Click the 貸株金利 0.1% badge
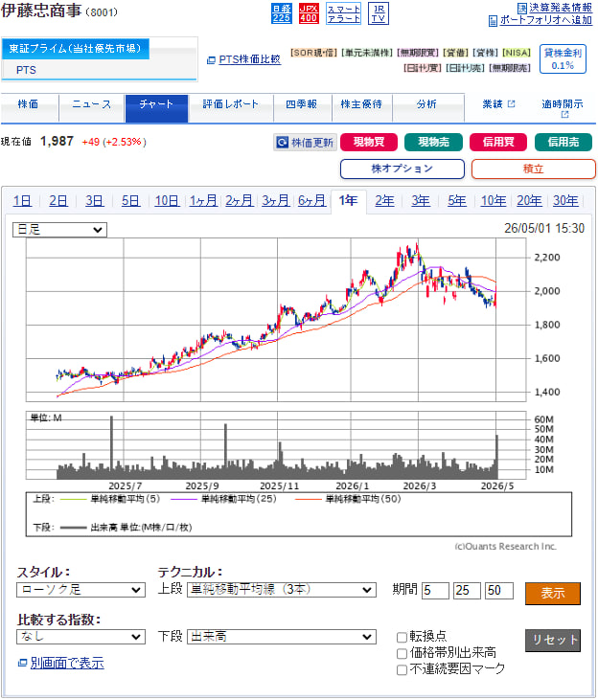Image resolution: width=598 pixels, height=700 pixels. coord(563,59)
